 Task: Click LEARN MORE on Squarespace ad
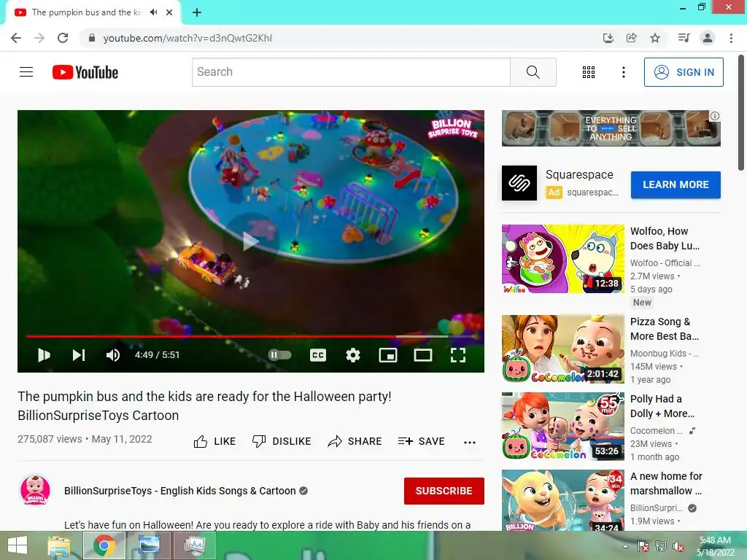[676, 184]
